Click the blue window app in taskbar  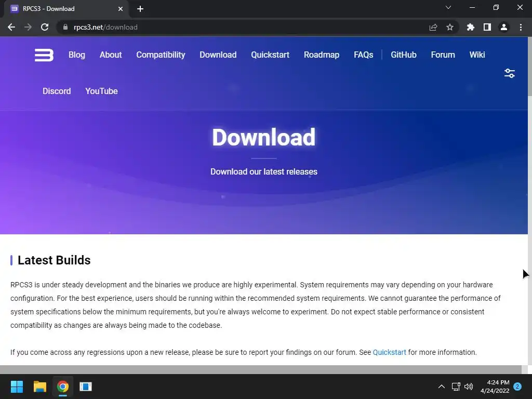pos(86,387)
